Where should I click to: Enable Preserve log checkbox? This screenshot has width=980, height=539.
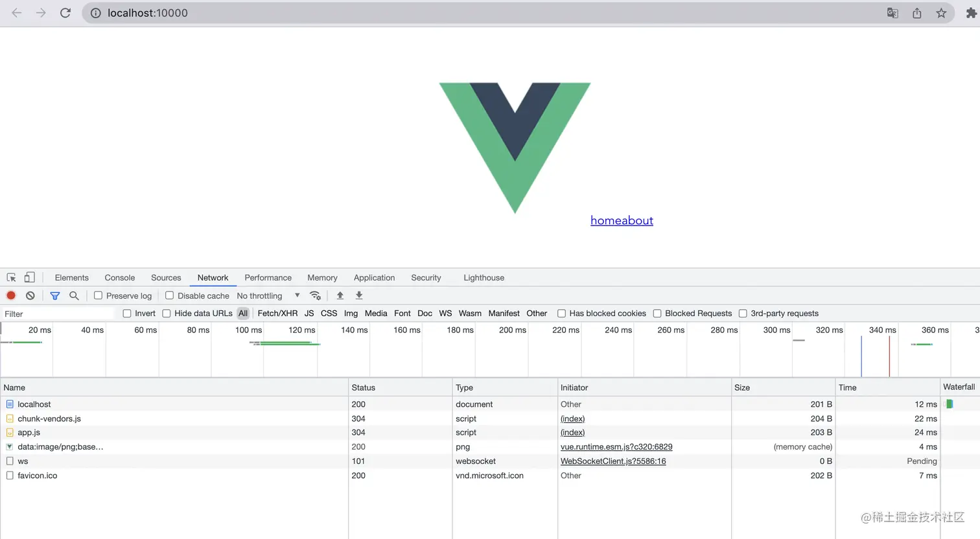pos(98,295)
